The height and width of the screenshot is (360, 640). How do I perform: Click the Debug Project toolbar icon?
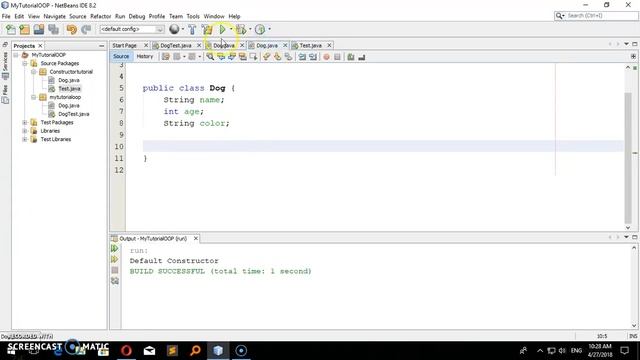click(x=241, y=29)
